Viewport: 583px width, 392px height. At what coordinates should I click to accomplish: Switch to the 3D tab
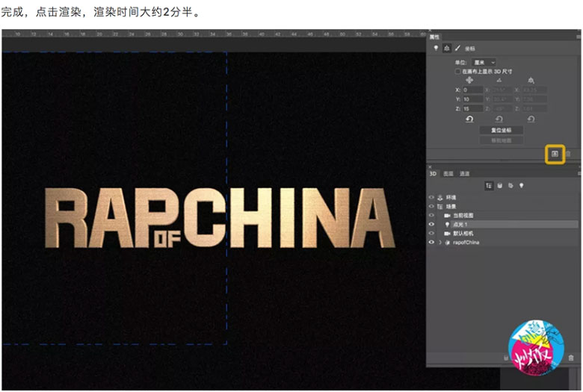coord(433,173)
